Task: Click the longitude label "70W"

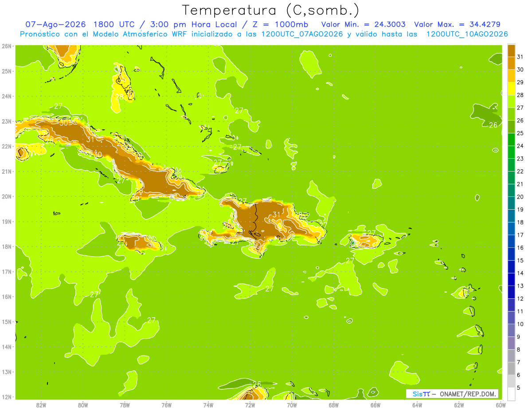Action: tap(292, 405)
